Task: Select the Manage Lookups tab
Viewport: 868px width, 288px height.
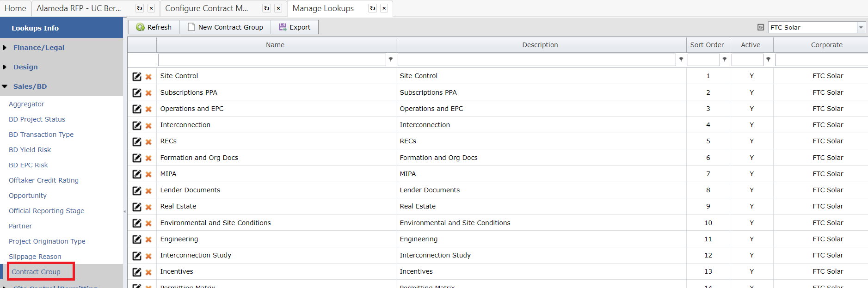Action: [x=323, y=8]
